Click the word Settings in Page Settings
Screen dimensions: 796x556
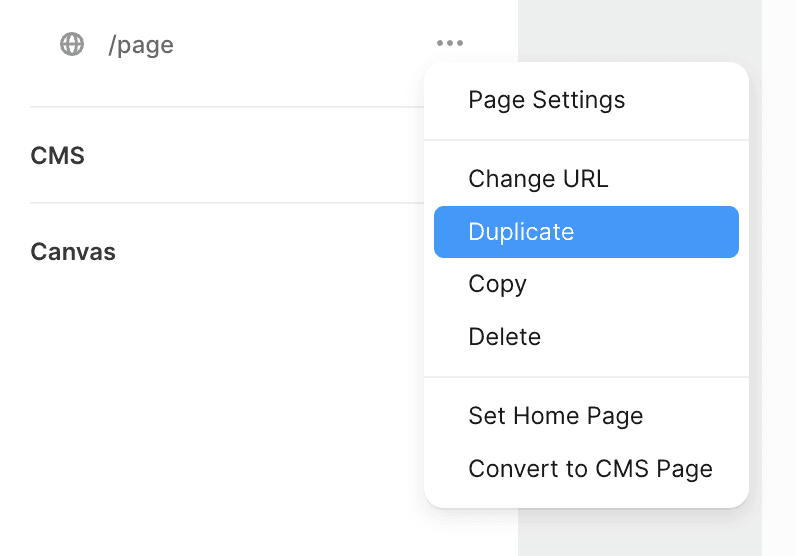(x=579, y=100)
